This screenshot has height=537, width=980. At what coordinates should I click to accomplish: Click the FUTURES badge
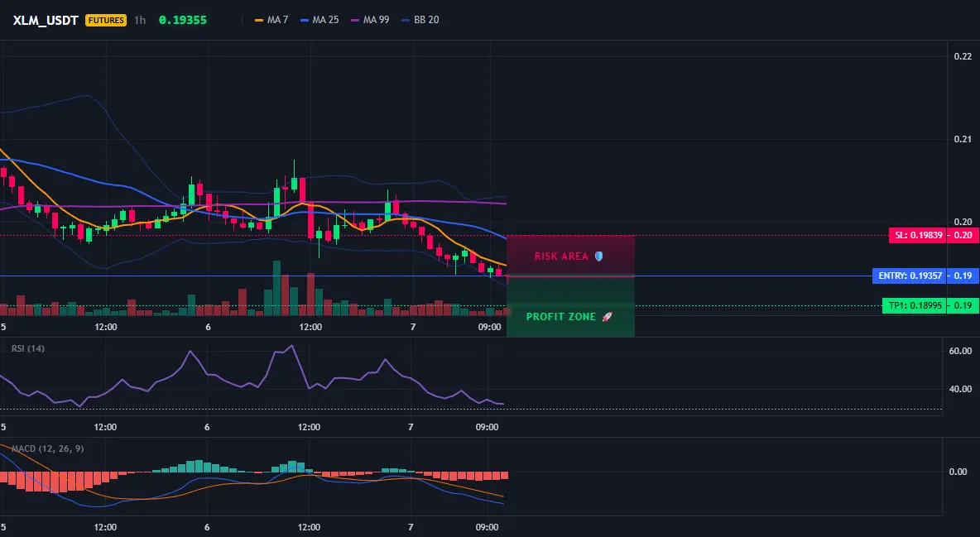tap(106, 20)
